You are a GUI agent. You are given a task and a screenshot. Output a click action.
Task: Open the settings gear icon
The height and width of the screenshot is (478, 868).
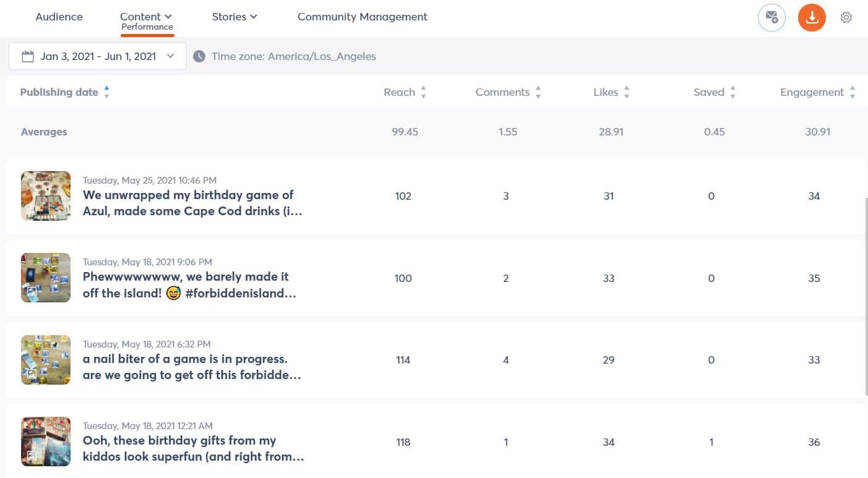846,18
